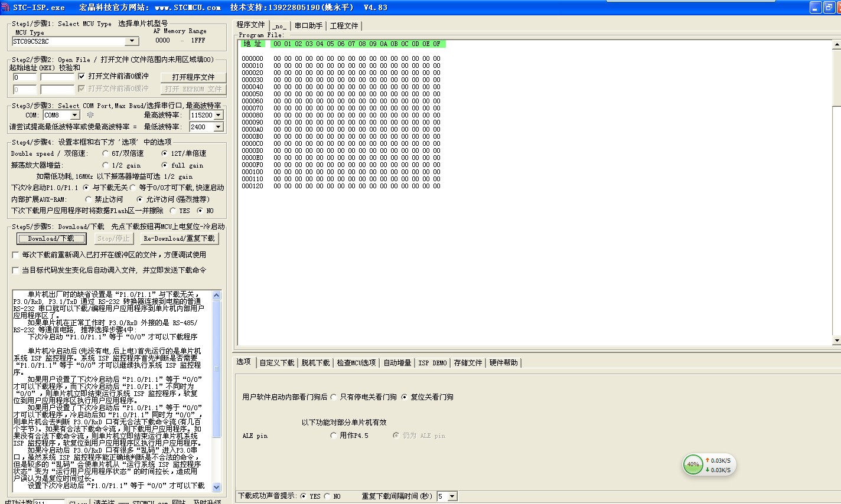Click the address 000080 hex row

(x=341, y=115)
